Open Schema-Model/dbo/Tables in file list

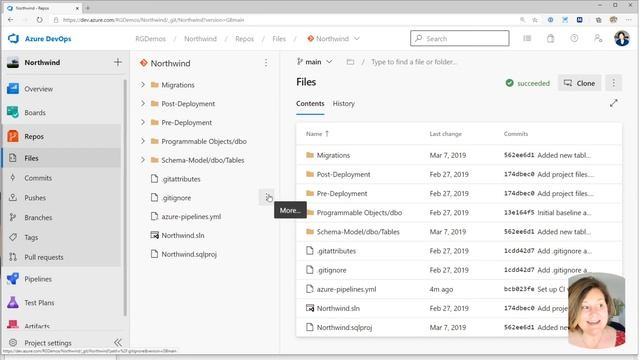pos(358,231)
